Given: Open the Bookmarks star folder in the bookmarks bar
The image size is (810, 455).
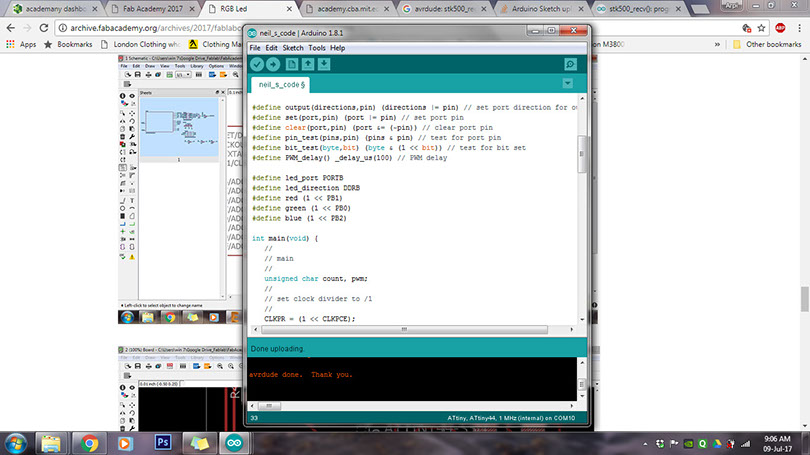Looking at the screenshot, I should 68,44.
